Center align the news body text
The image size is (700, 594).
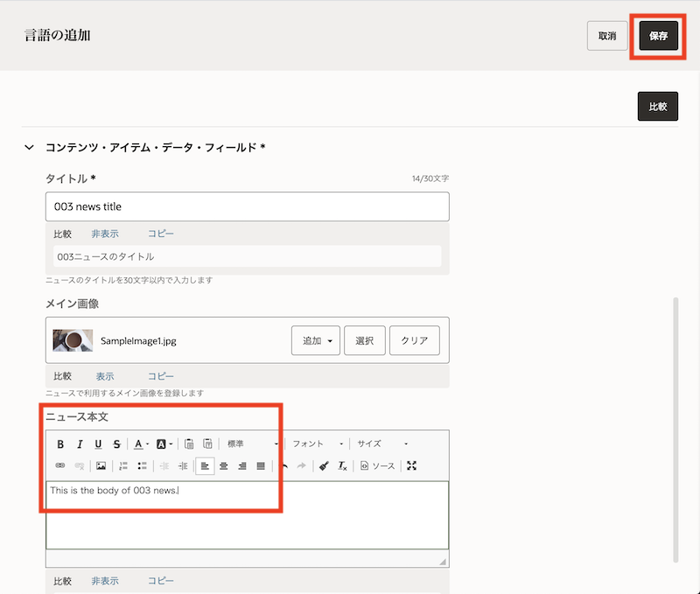tap(225, 466)
